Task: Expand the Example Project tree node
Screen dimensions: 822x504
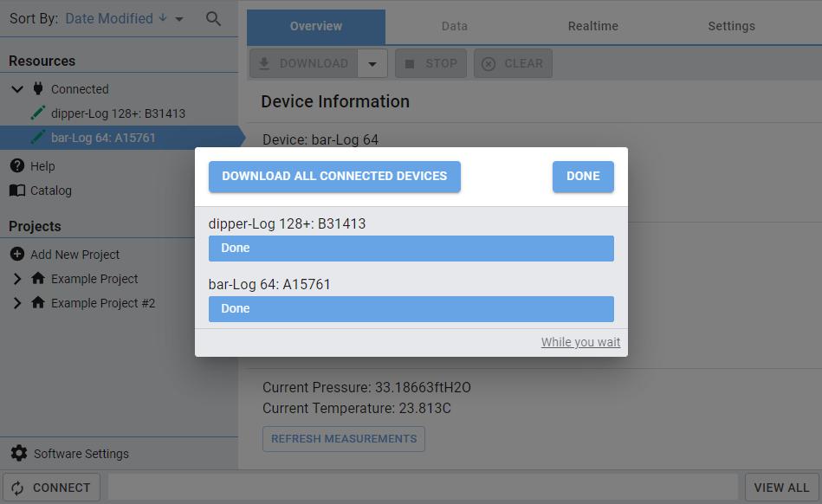Action: (x=17, y=279)
